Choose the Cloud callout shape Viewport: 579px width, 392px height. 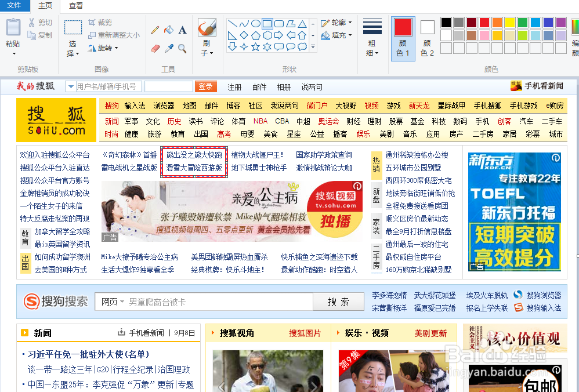302,46
